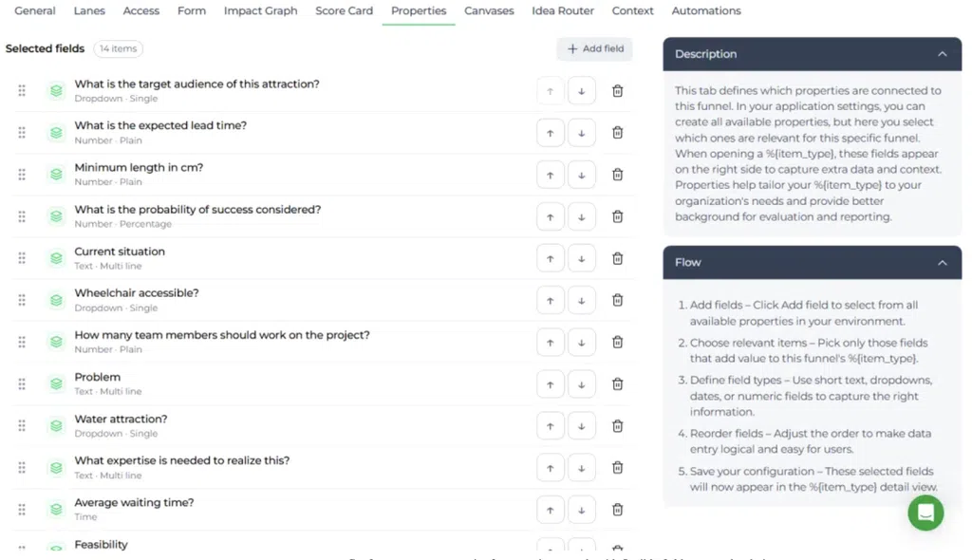The image size is (972, 560).
Task: Delete the 'expected lead time' field
Action: [x=617, y=133]
